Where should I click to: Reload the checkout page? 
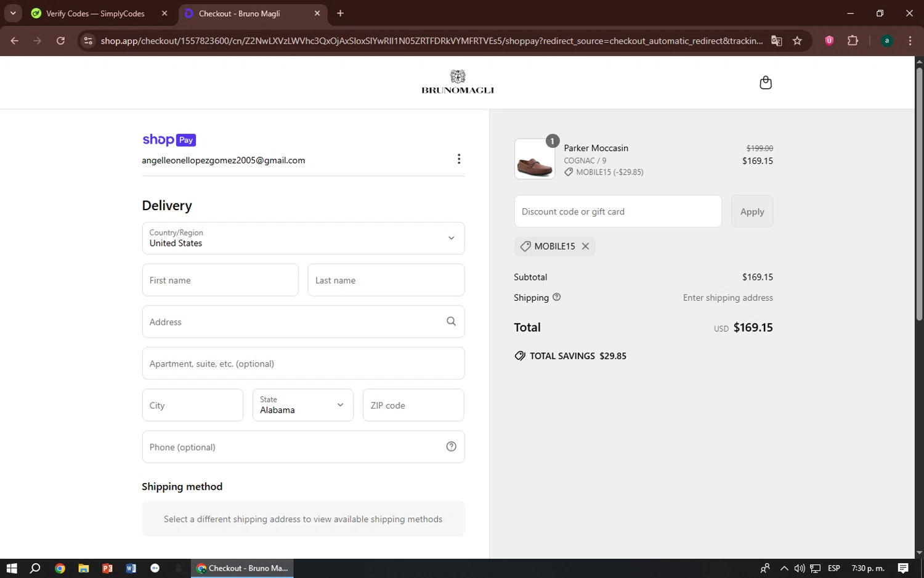[x=60, y=41]
